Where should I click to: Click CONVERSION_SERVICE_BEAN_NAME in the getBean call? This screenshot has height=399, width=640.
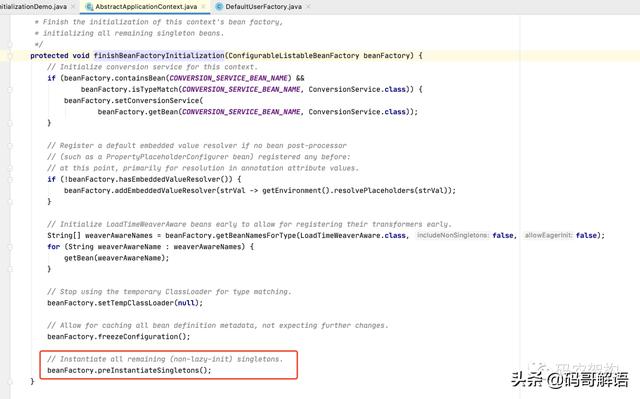(x=241, y=112)
